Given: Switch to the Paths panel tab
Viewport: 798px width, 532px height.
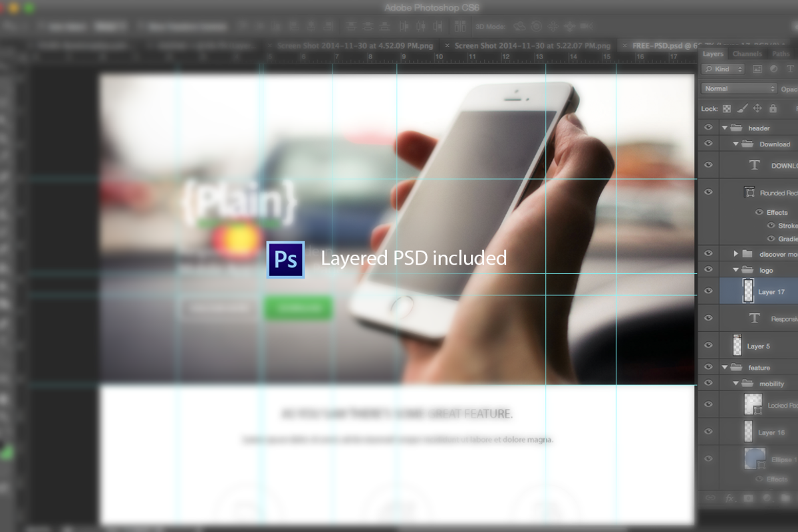Looking at the screenshot, I should point(781,54).
